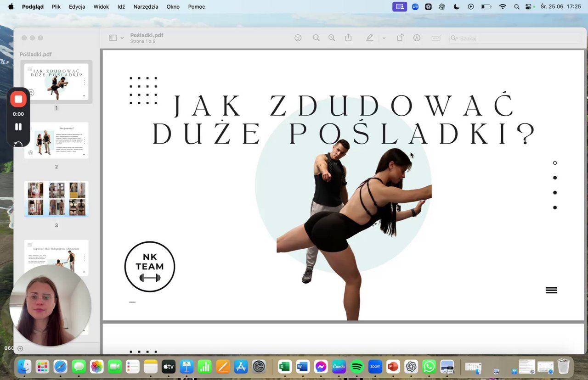
Task: Open ChatGPT from the Dock
Action: 411,366
